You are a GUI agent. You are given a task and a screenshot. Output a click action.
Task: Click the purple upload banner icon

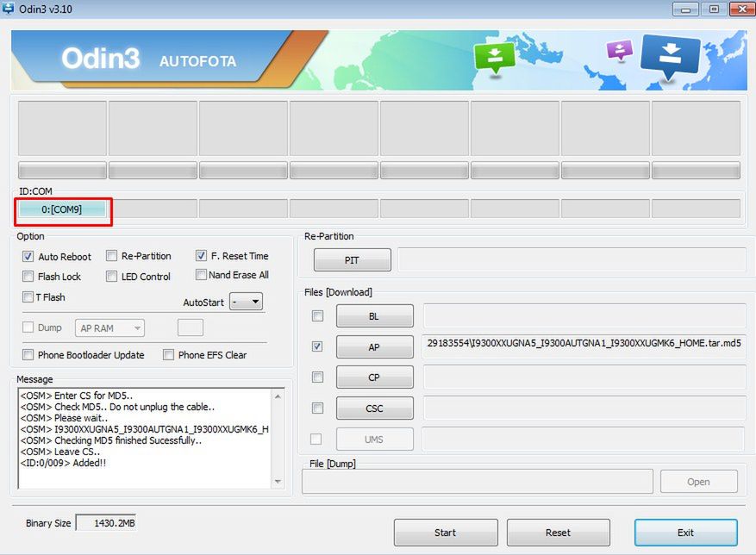[x=620, y=50]
